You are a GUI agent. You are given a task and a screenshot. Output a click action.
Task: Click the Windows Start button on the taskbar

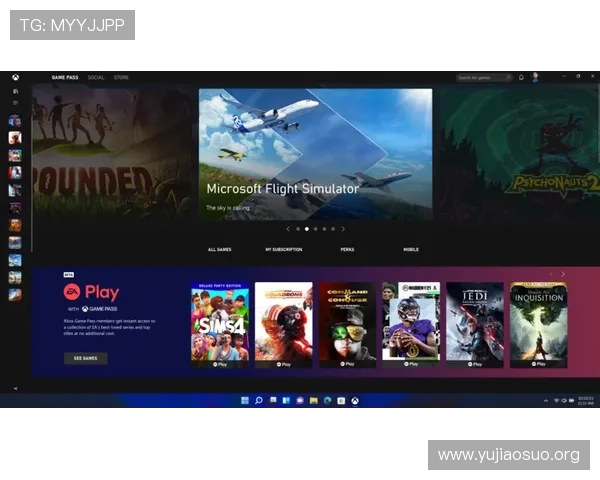tap(244, 400)
